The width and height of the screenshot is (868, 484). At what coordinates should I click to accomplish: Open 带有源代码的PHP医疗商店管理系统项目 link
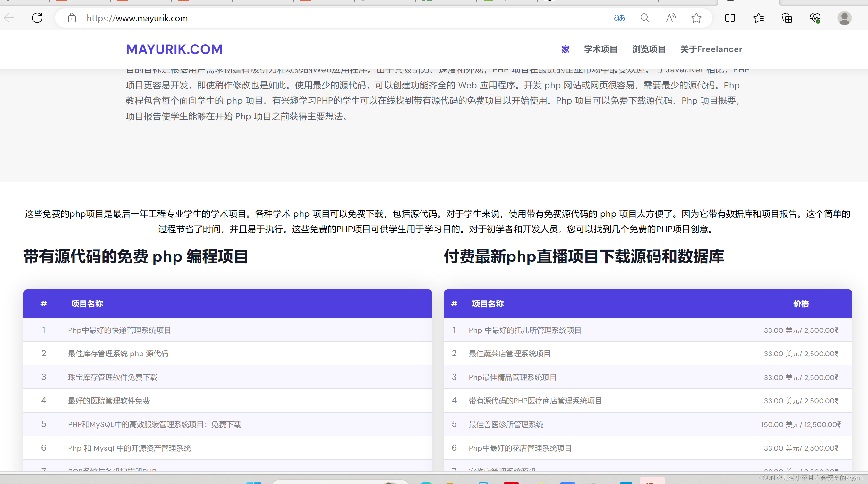[x=535, y=401]
